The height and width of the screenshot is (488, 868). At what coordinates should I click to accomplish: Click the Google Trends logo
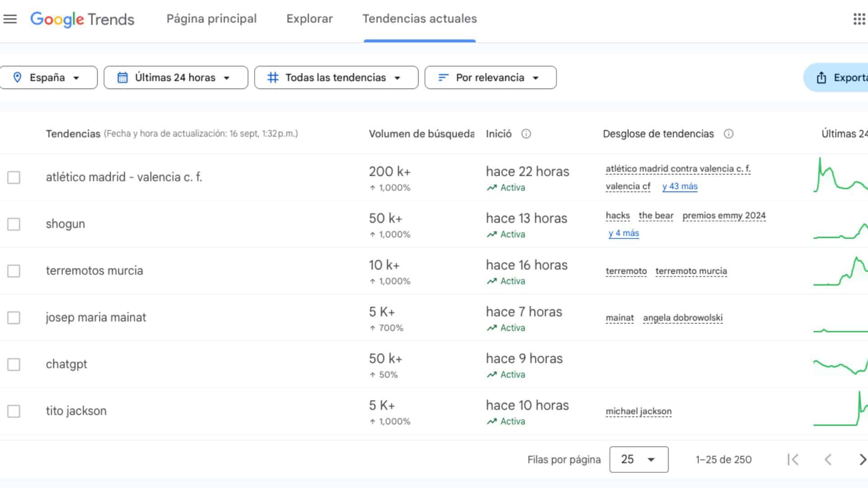tap(82, 19)
